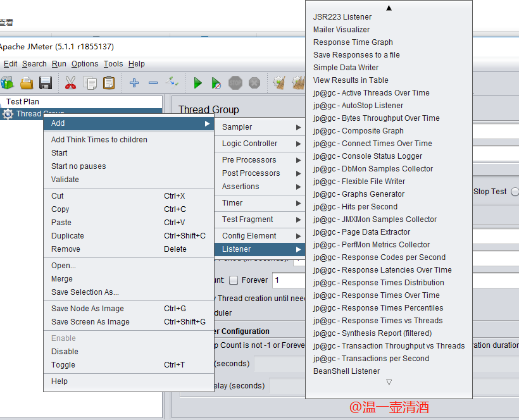Choose Merge from context menu
The width and height of the screenshot is (519, 420).
[x=128, y=279]
